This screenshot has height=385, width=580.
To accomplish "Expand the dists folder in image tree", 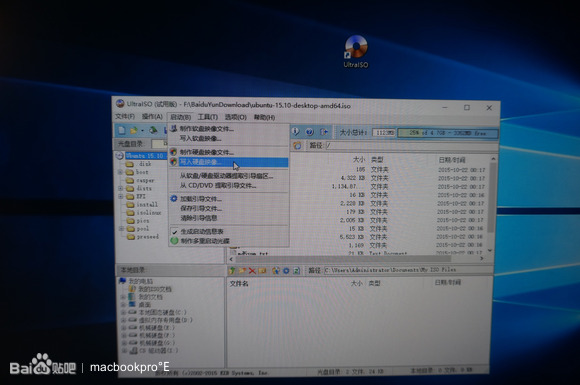I will point(121,188).
